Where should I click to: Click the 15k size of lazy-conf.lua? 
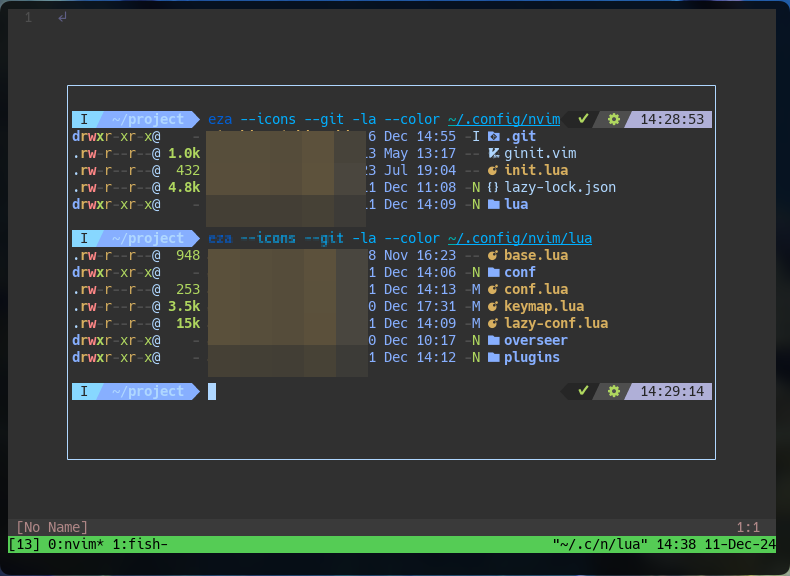tap(188, 324)
